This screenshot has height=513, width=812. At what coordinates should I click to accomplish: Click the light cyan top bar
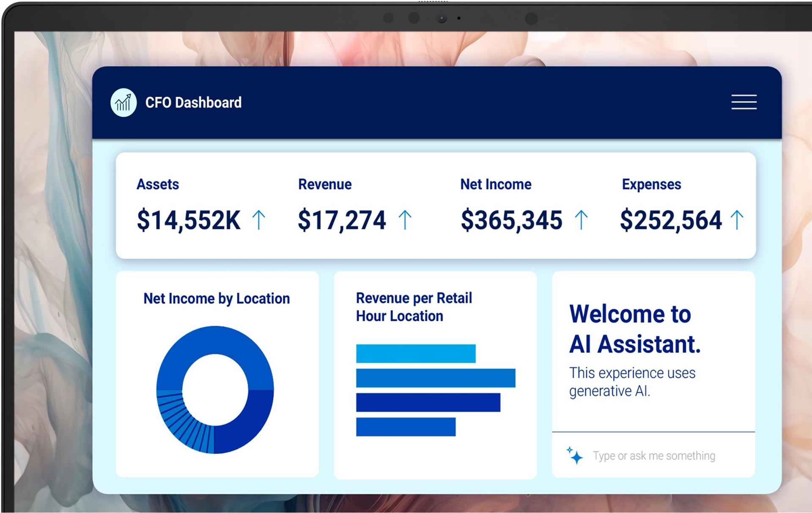coord(415,354)
